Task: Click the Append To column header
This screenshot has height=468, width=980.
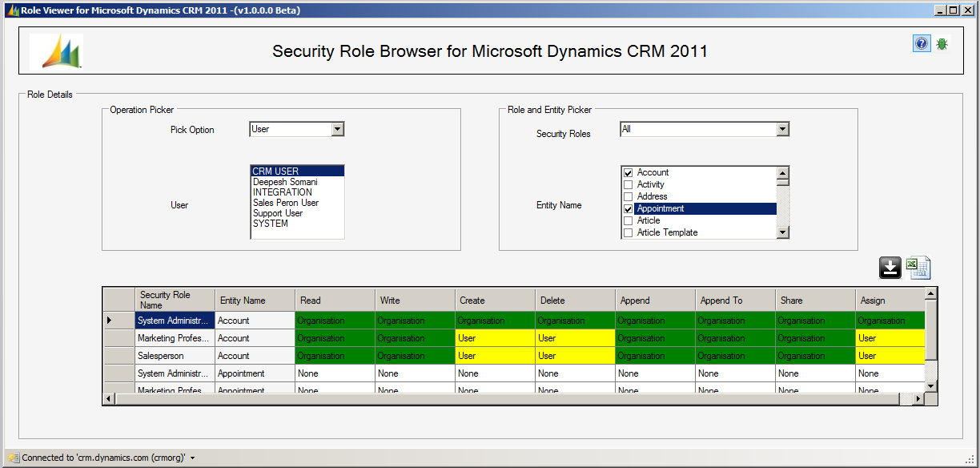Action: 735,300
